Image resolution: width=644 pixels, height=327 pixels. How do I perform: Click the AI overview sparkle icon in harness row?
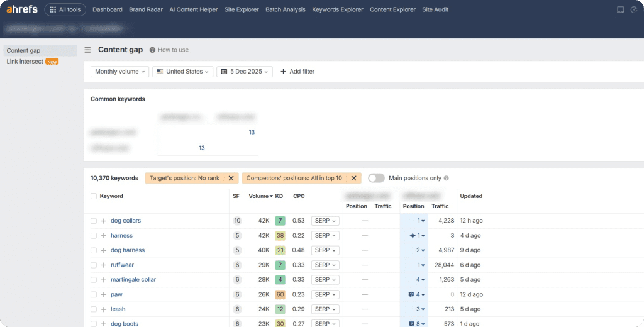click(x=413, y=236)
